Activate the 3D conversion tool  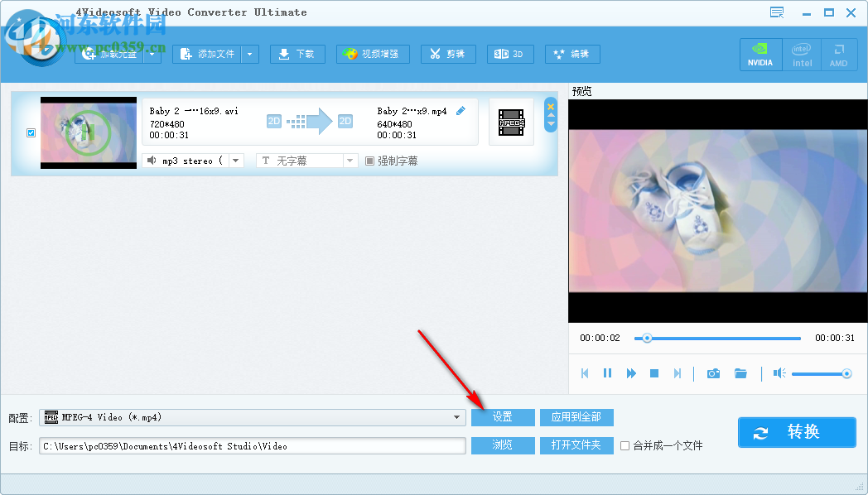click(510, 54)
